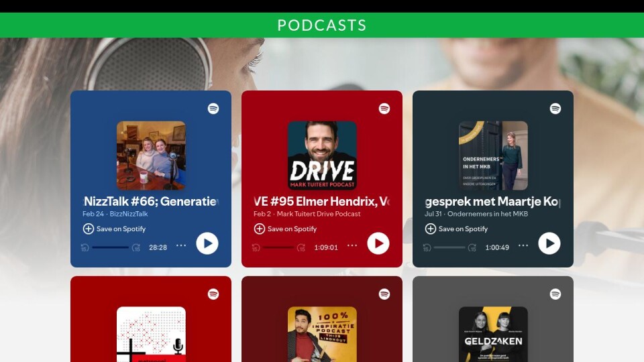Click Spotify logo above the microphone artwork card
Image resolution: width=644 pixels, height=362 pixels.
click(213, 294)
